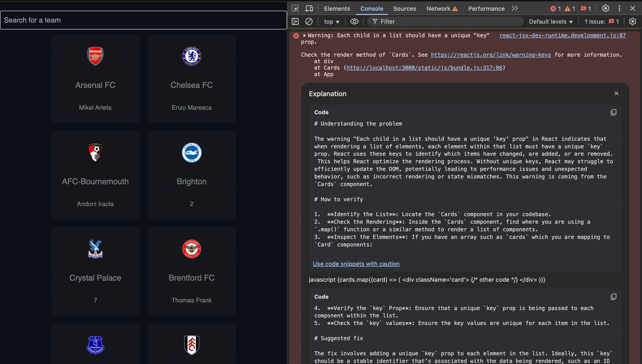Click manager name Thomas Frank

(192, 300)
